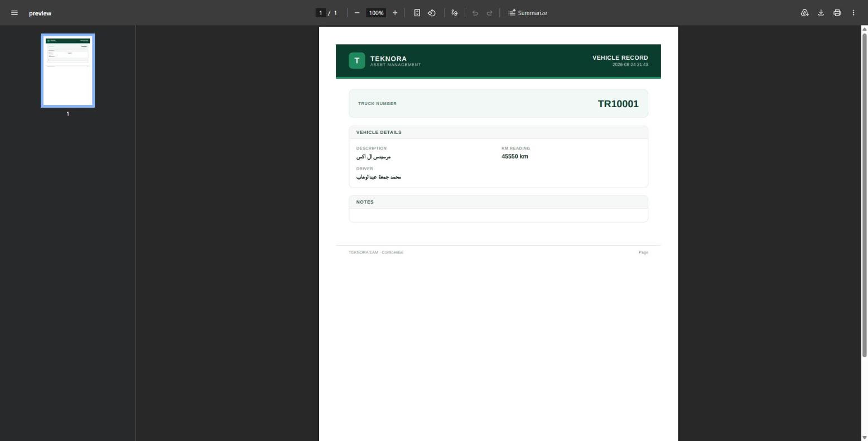Print the document
This screenshot has height=441, width=868.
[x=837, y=13]
